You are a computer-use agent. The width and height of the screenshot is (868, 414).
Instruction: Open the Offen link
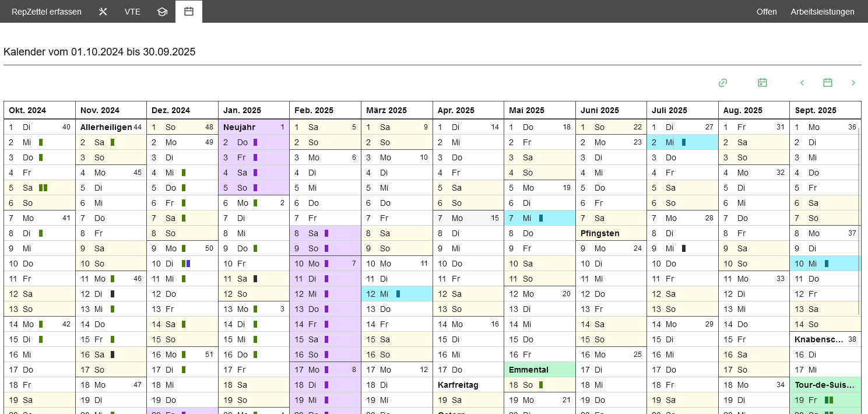pos(767,12)
